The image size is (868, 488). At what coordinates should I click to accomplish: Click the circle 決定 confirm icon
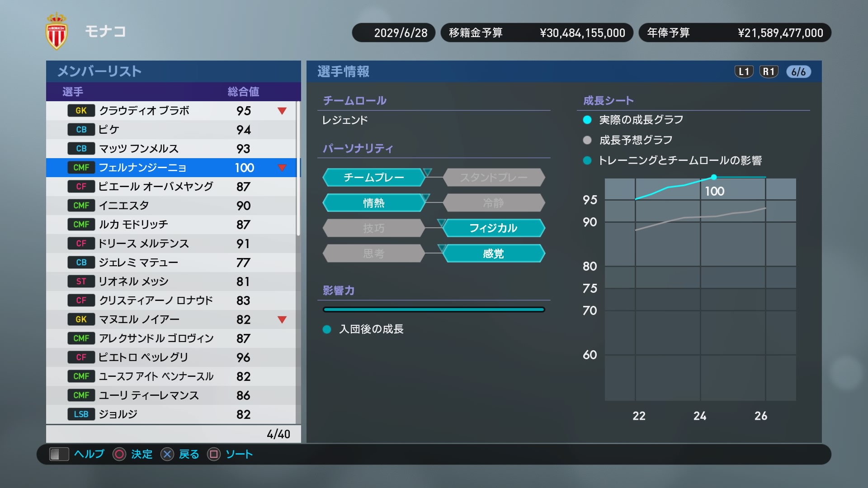pyautogui.click(x=119, y=454)
